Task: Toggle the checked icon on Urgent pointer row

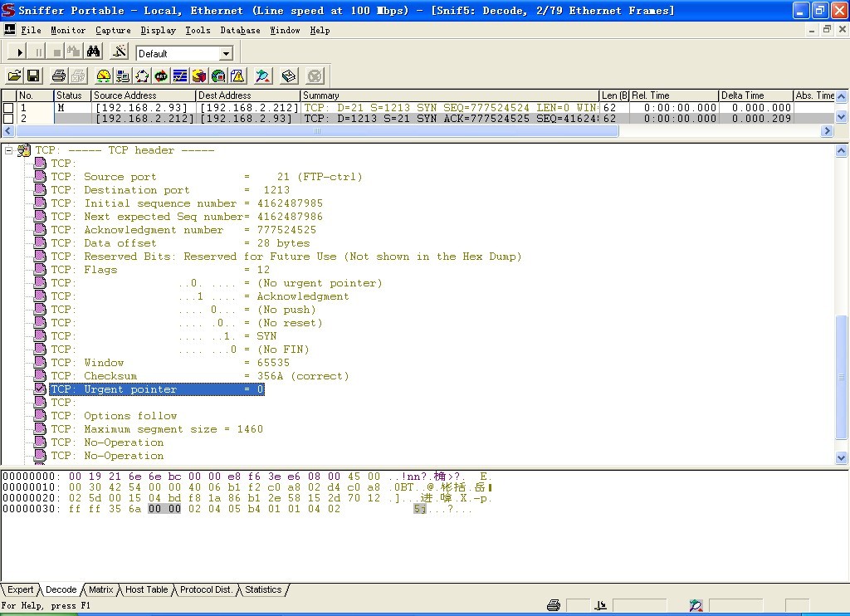Action: [40, 389]
